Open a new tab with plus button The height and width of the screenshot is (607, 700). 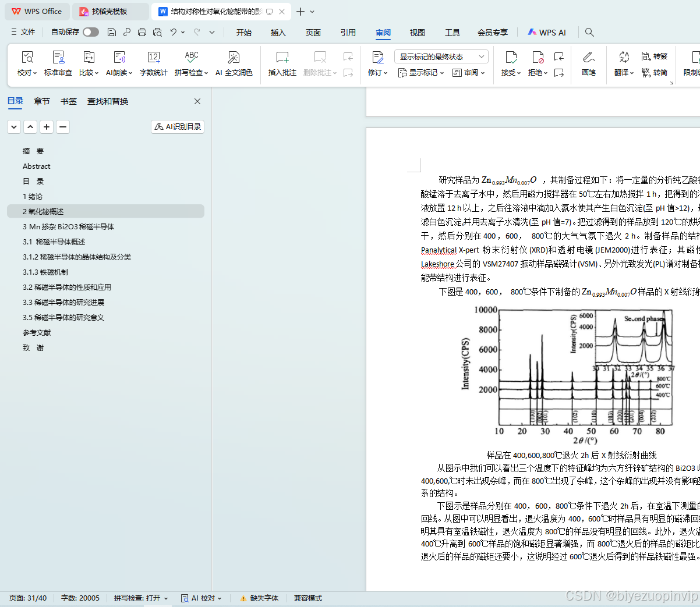pyautogui.click(x=300, y=12)
